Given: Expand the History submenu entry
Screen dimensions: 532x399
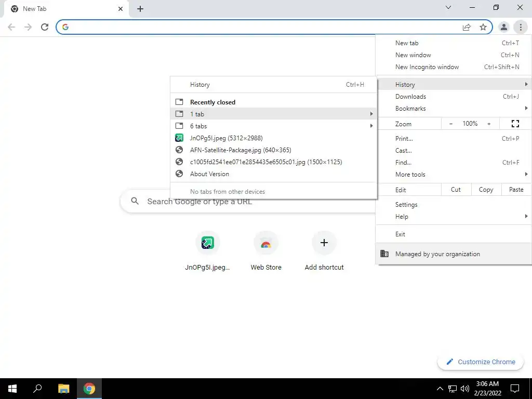Looking at the screenshot, I should tap(454, 85).
